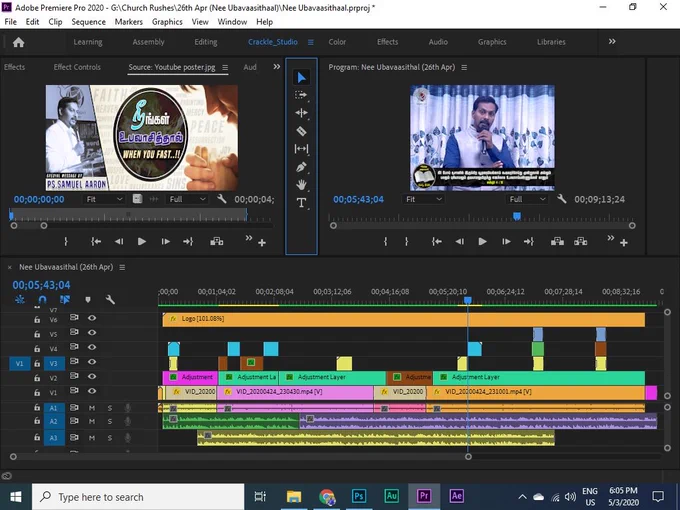680x510 pixels.
Task: Click the timeline playhead marker
Action: pyautogui.click(x=468, y=300)
